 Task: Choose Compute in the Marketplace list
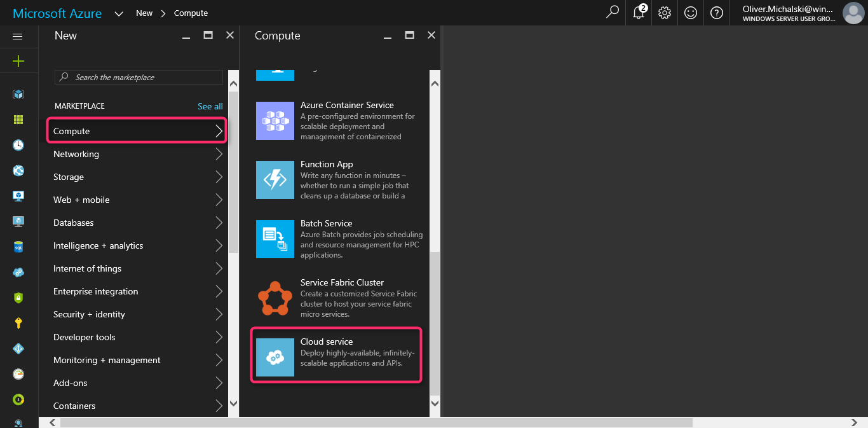pyautogui.click(x=137, y=131)
